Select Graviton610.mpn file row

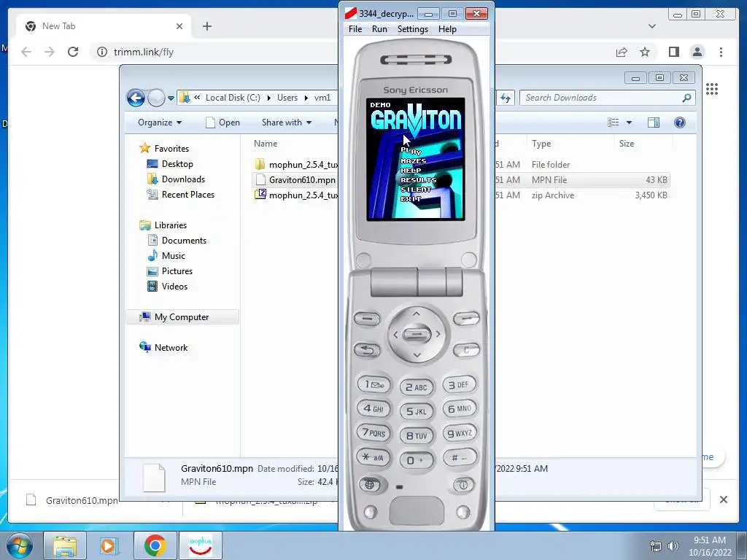(x=461, y=180)
